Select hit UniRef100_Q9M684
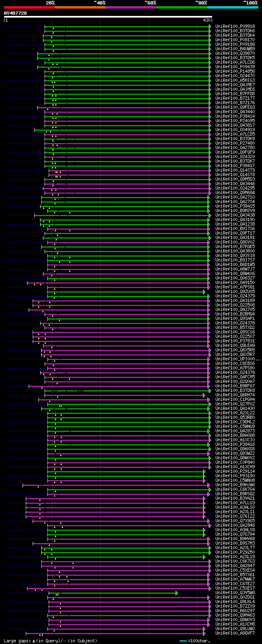 click(235, 192)
